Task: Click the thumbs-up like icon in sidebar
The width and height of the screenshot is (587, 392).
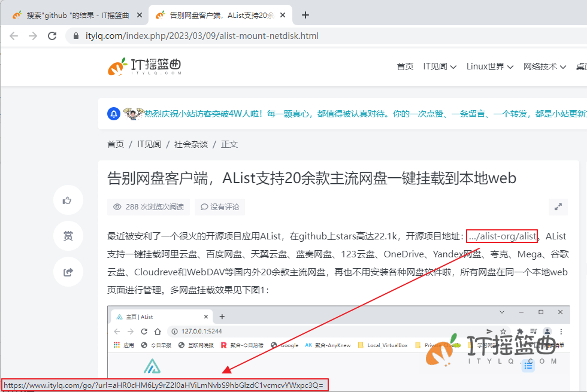Action: [68, 200]
